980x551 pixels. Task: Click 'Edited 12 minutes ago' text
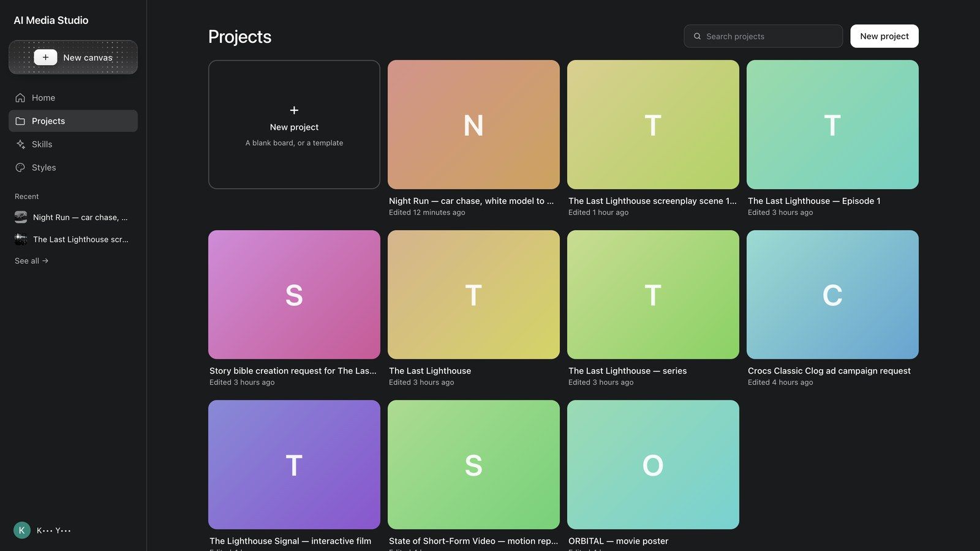[x=427, y=212]
